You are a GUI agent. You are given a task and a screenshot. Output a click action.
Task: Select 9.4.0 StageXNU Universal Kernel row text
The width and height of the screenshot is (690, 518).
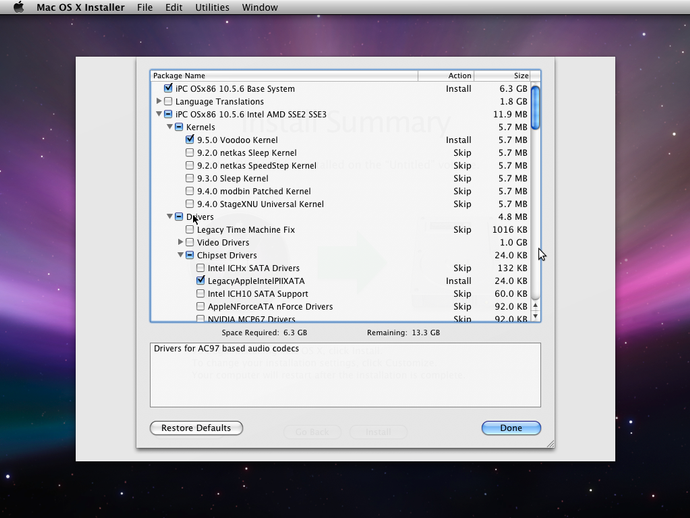261,204
